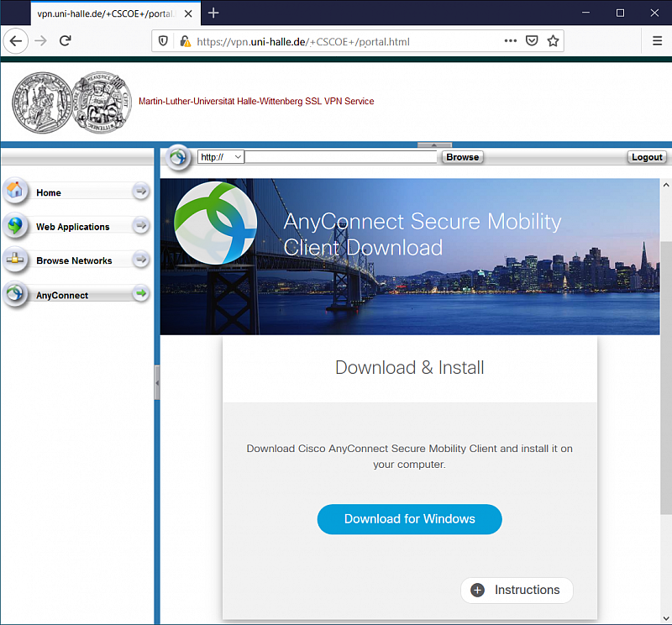The width and height of the screenshot is (672, 625).
Task: Focus the portal URL input field
Action: pos(341,157)
